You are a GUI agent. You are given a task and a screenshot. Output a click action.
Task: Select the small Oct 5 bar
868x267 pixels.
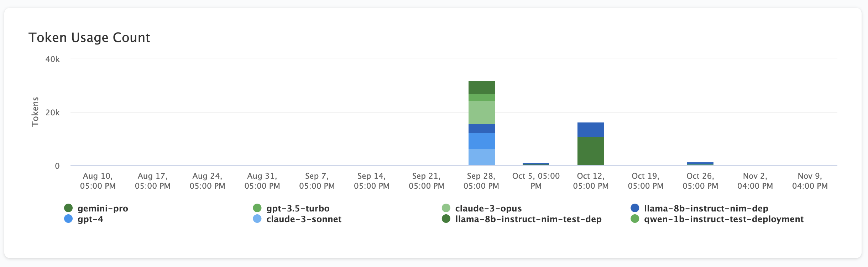535,164
